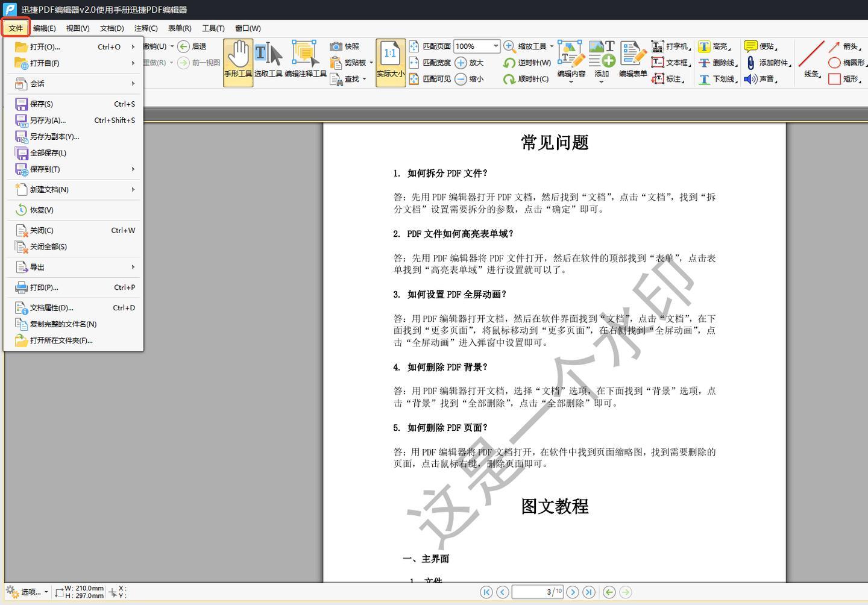Click the 便贴 sticky note icon

click(x=750, y=46)
